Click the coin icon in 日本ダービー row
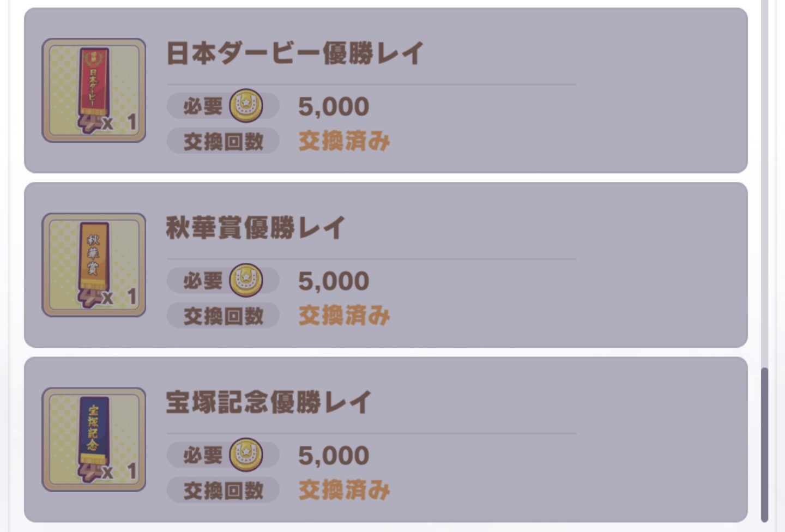 246,106
